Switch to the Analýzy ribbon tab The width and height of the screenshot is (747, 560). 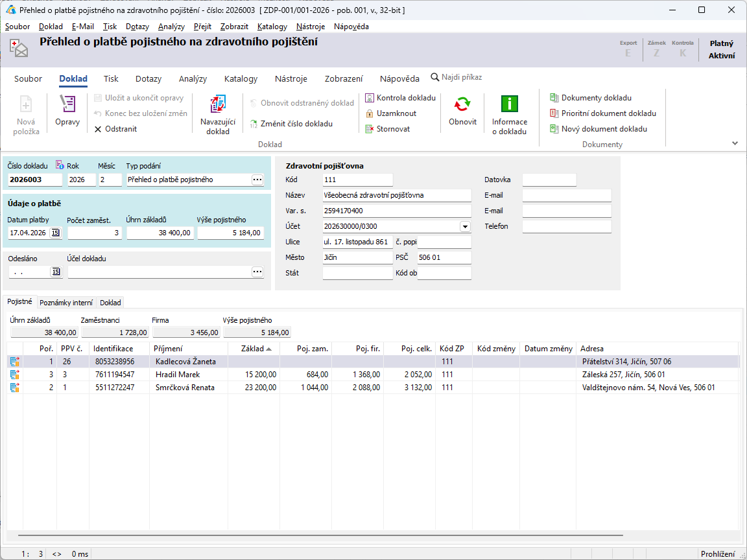click(x=193, y=79)
